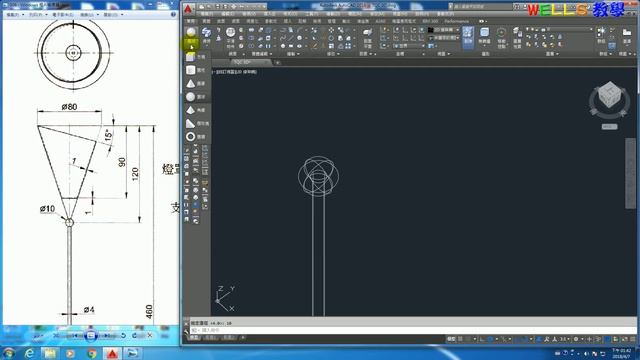
Task: Expand the 修改 (Modify) panel
Action: tap(332, 54)
